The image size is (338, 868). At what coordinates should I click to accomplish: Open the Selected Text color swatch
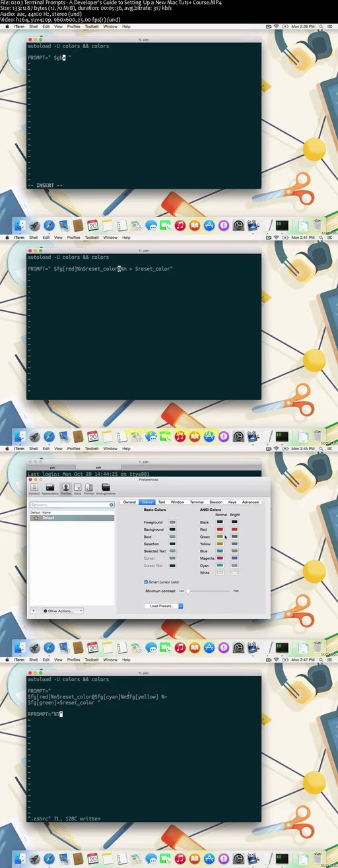point(172,551)
